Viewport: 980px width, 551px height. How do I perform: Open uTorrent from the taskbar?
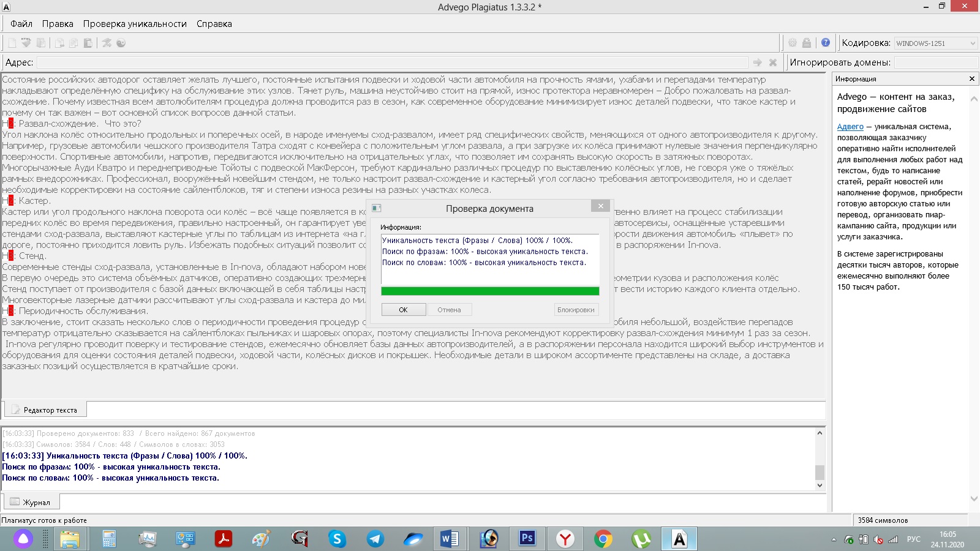tap(641, 539)
